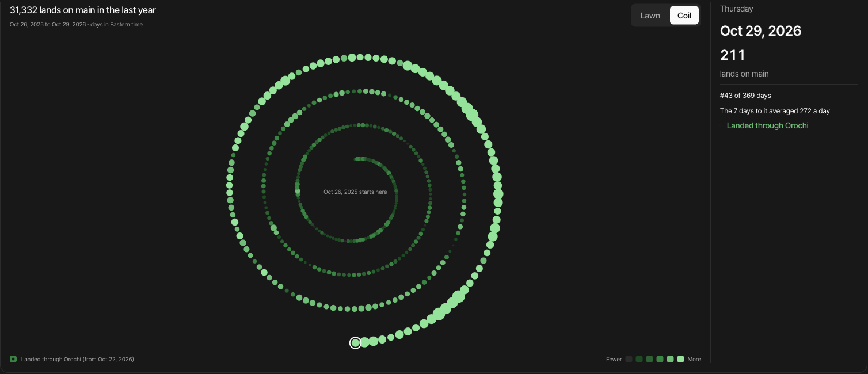The image size is (868, 374).
Task: Click the darkest legend swatch next to Fewer
Action: tap(629, 359)
